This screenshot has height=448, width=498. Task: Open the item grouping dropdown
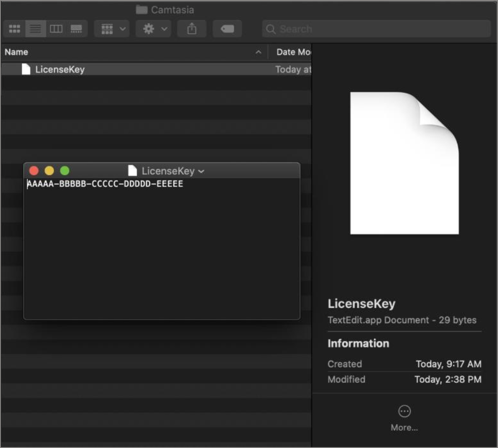point(112,29)
